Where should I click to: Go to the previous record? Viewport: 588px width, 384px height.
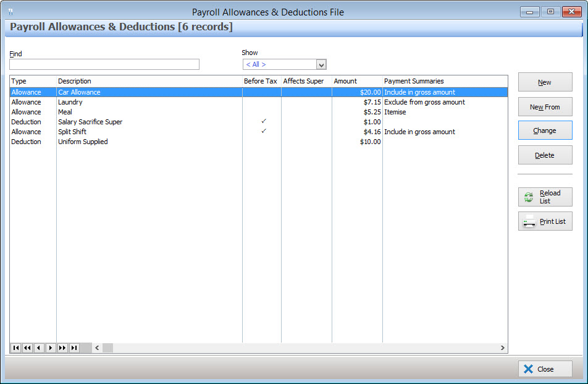(x=38, y=348)
